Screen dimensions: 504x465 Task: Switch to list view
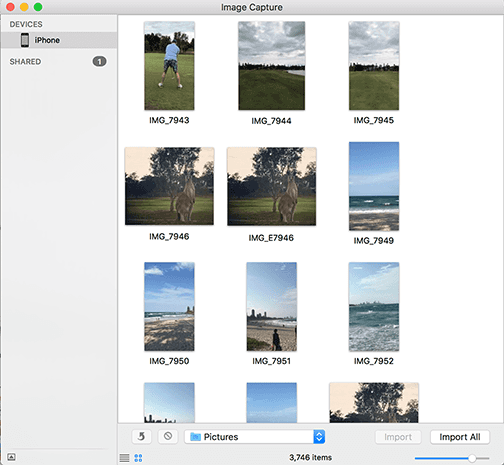pyautogui.click(x=124, y=458)
